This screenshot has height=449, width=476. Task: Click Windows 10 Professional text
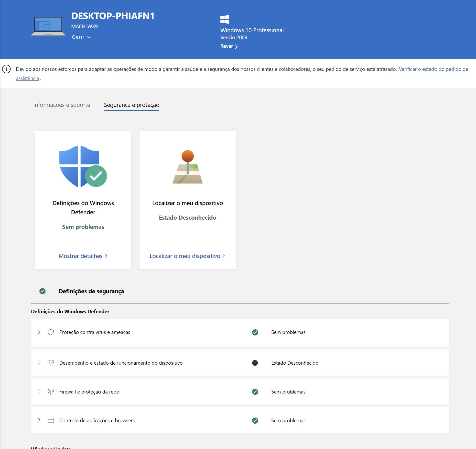coord(252,30)
